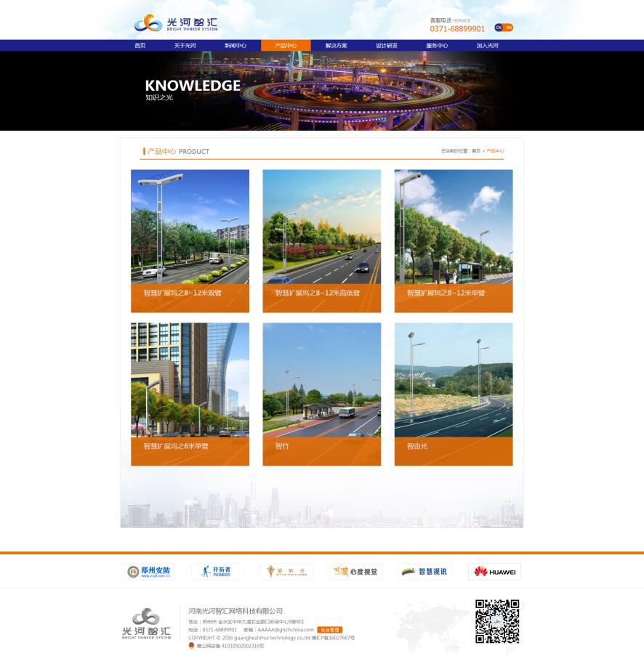Image resolution: width=644 pixels, height=656 pixels.
Task: Click the orange 后台管理 button
Action: coord(329,630)
